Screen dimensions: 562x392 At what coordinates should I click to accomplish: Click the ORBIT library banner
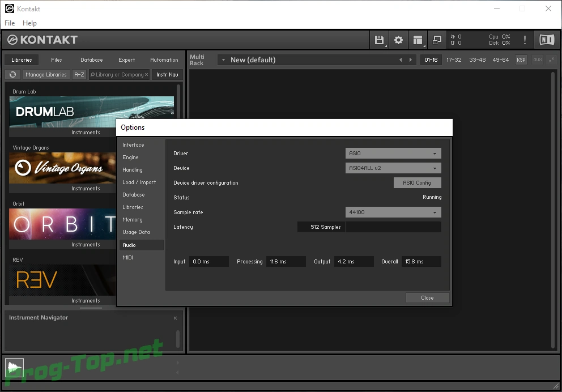pos(62,224)
